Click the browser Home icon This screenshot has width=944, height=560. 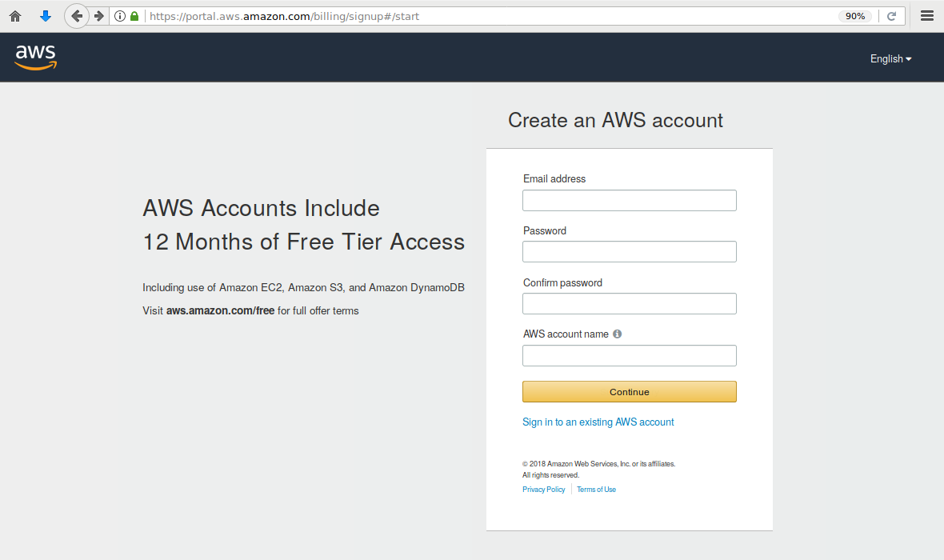15,16
